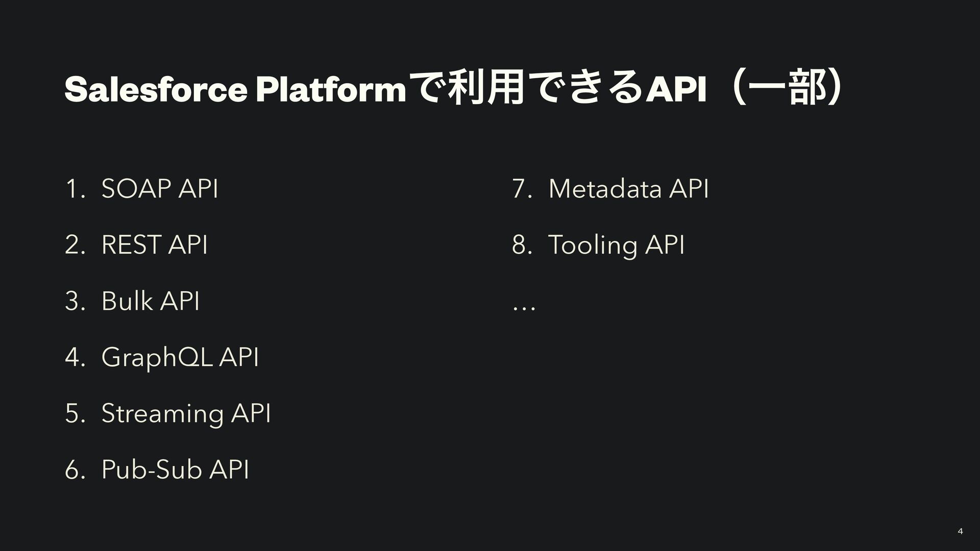The width and height of the screenshot is (980, 551).
Task: Click the number 3 list marker
Action: pos(75,300)
